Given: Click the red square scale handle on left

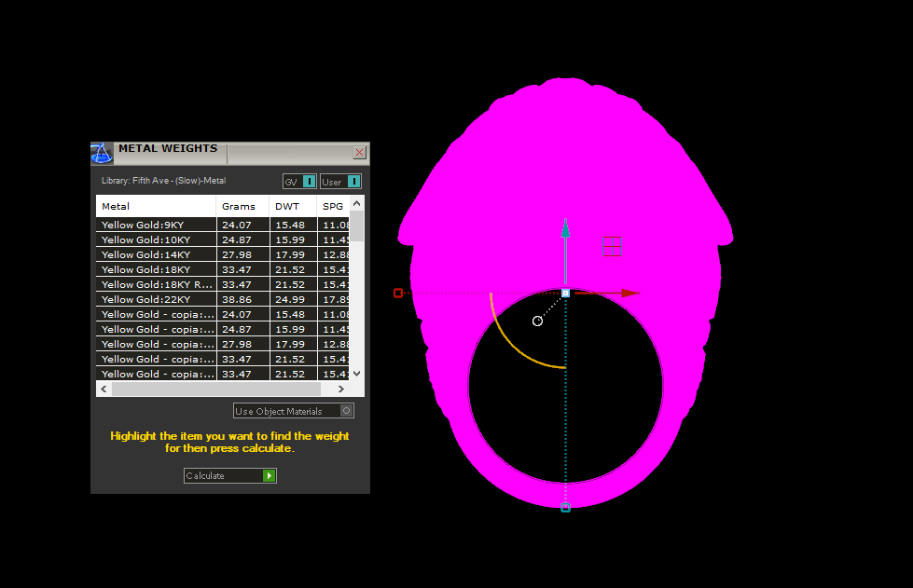Looking at the screenshot, I should click(x=398, y=293).
